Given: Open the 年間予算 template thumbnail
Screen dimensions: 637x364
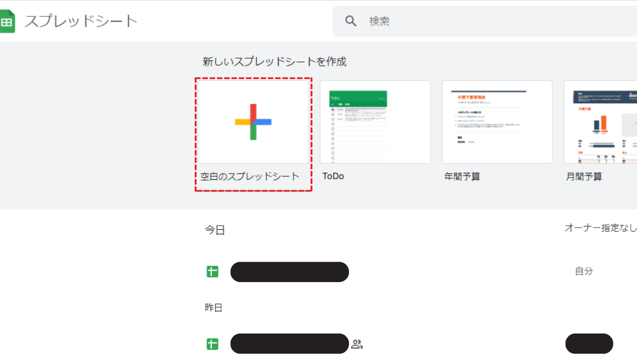Looking at the screenshot, I should tap(497, 122).
